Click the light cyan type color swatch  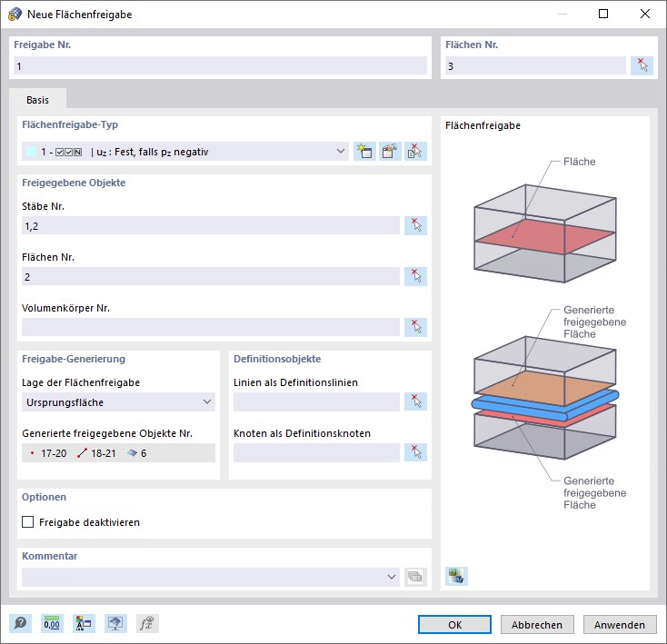pos(32,152)
